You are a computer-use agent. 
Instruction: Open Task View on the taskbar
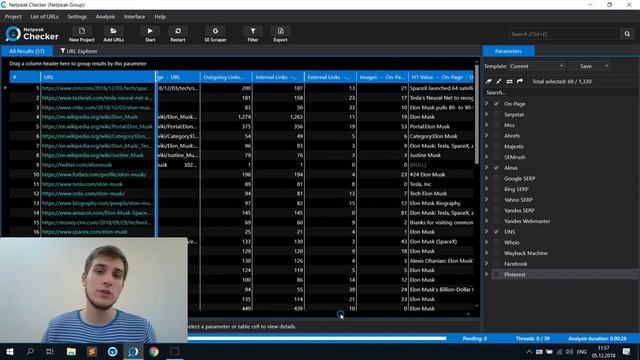point(50,351)
